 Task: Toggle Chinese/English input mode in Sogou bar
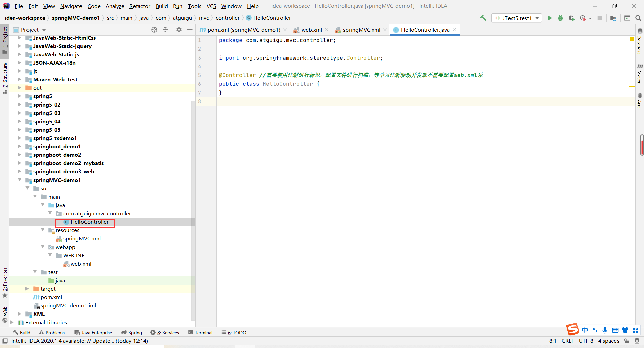coord(585,330)
